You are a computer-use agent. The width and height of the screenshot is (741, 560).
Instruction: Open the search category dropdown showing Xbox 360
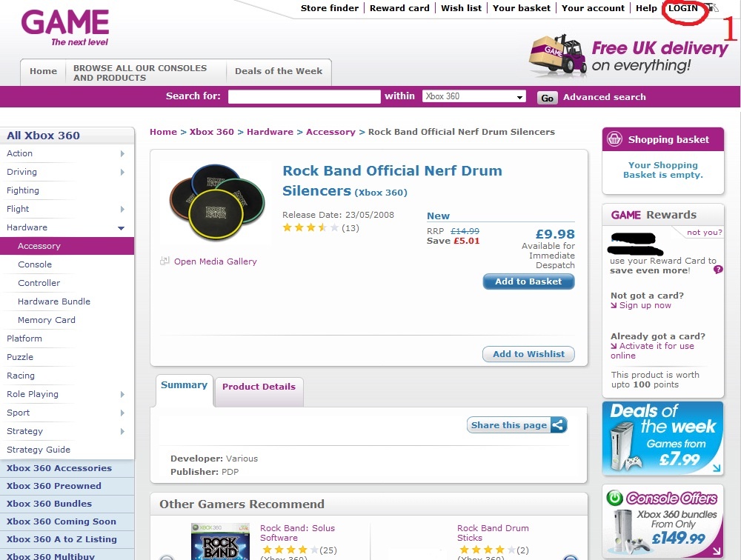tap(474, 96)
